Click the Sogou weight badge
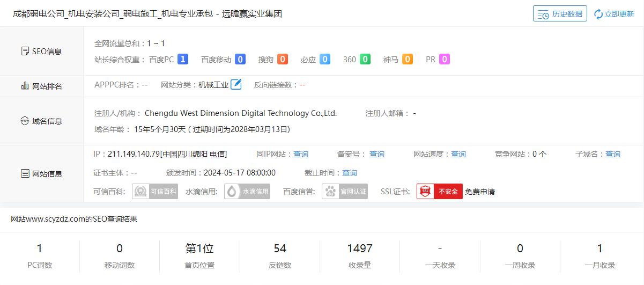This screenshot has height=285, width=644. [283, 60]
